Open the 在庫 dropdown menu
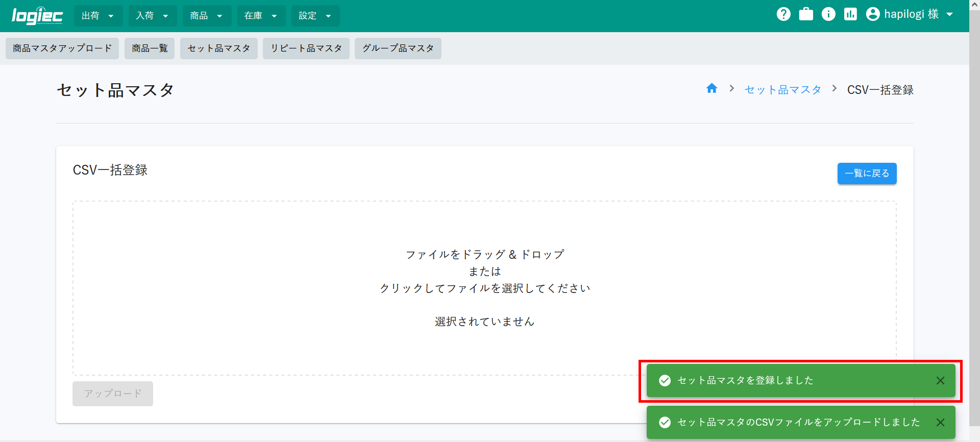The height and width of the screenshot is (442, 980). click(x=261, y=16)
